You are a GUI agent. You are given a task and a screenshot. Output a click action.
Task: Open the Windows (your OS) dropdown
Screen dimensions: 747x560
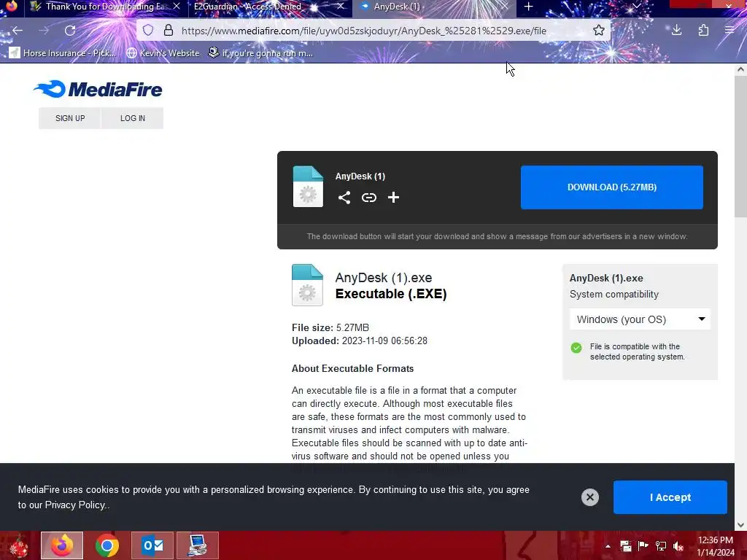tap(640, 319)
